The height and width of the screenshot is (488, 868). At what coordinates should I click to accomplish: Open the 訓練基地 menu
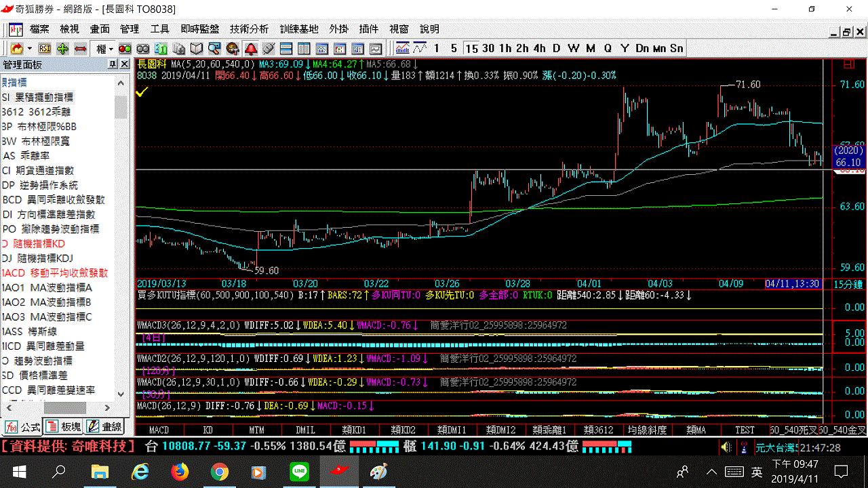[x=299, y=29]
